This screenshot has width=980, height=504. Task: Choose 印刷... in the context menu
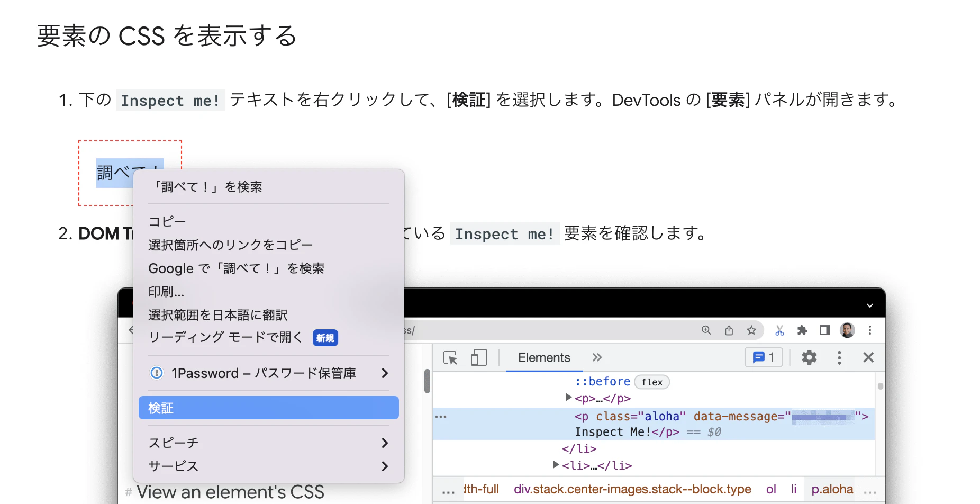(269, 292)
